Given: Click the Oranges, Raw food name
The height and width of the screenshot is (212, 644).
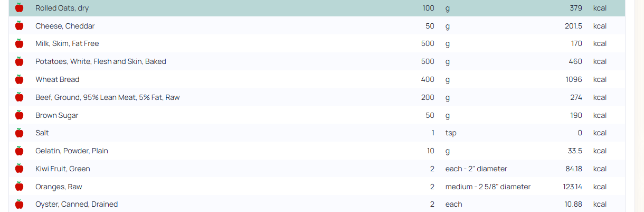Looking at the screenshot, I should 59,187.
